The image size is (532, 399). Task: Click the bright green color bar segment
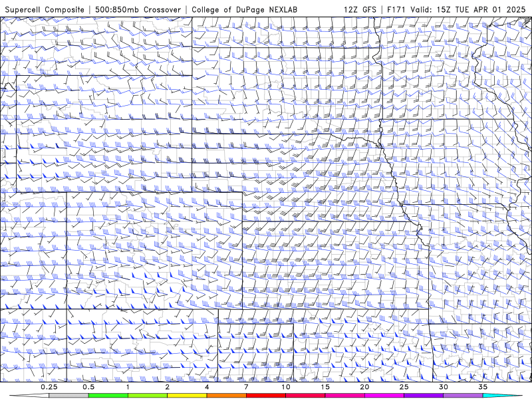tap(108, 396)
